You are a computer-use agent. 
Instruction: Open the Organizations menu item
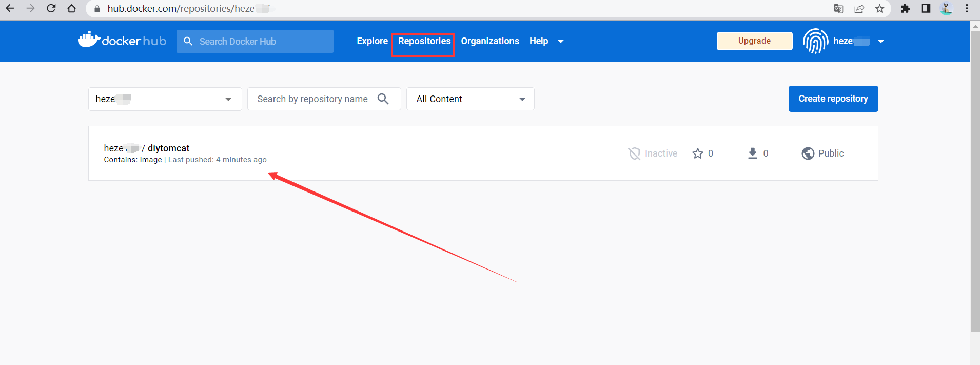[x=490, y=41]
